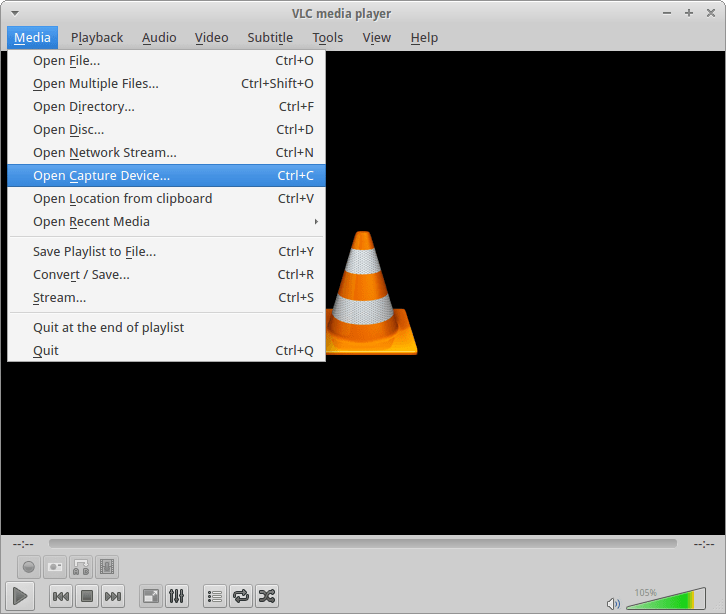Select Save Playlist to File...
The image size is (726, 614).
pyautogui.click(x=167, y=251)
